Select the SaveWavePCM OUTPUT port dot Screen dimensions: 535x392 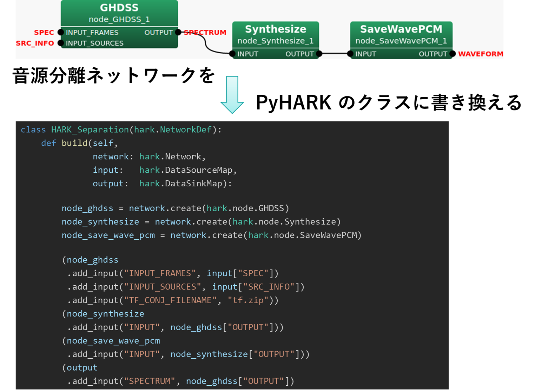(x=453, y=54)
